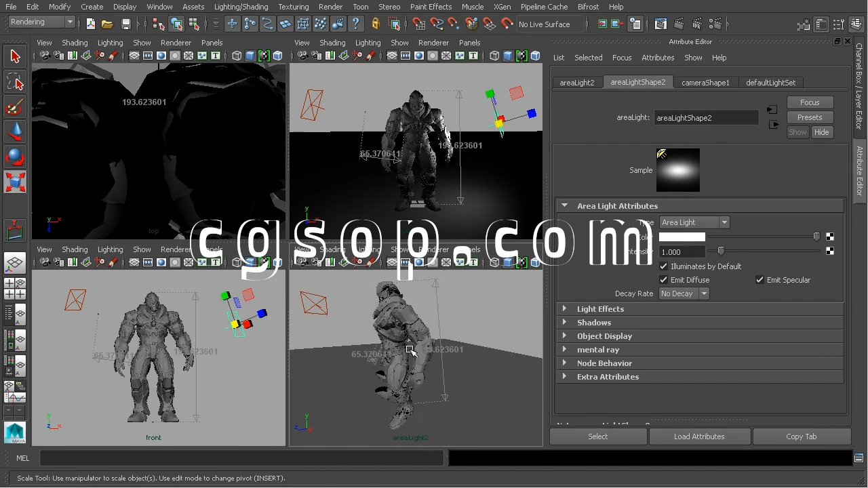Enable snap to curves magnet icon
This screenshot has width=868, height=488.
point(437,24)
